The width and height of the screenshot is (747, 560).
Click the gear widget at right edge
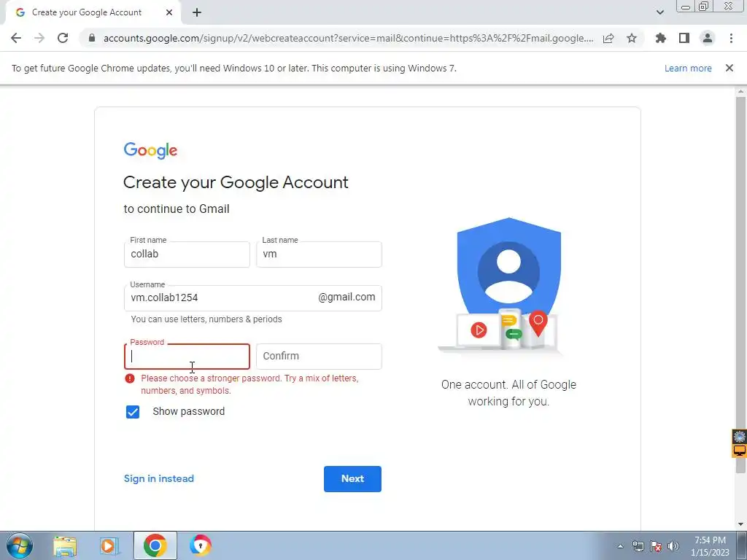pos(740,436)
